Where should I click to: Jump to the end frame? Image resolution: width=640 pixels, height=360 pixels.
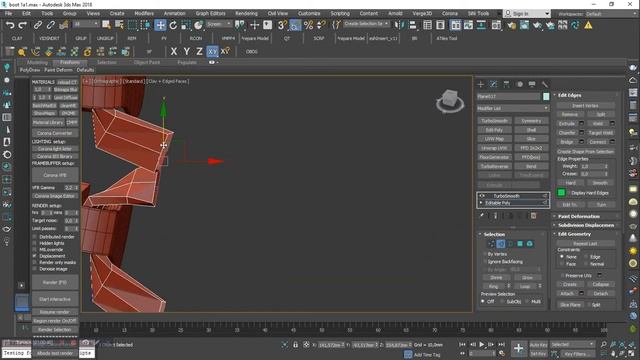pos(502,344)
